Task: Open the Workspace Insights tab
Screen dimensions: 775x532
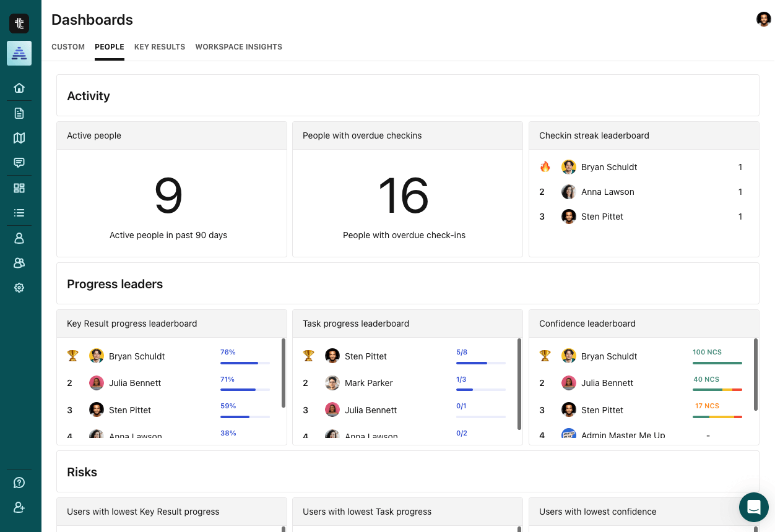Action: click(238, 47)
